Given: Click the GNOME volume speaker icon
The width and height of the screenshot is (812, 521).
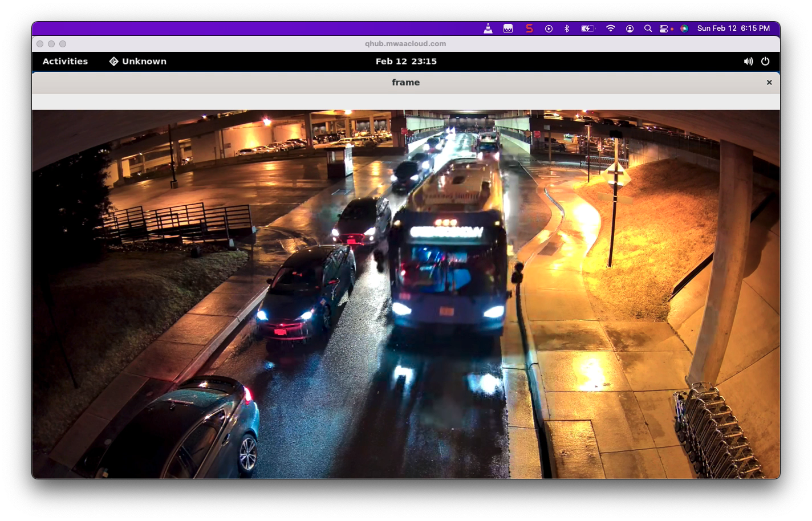Looking at the screenshot, I should 748,62.
